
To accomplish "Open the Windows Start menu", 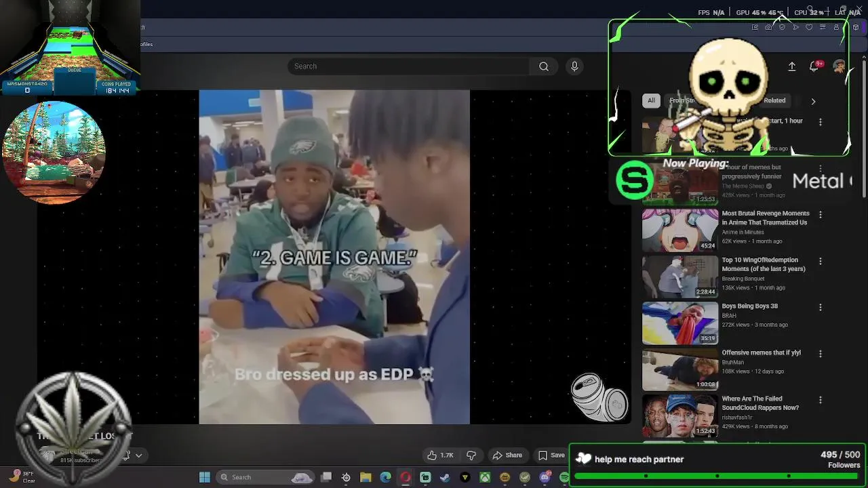I will click(x=204, y=477).
